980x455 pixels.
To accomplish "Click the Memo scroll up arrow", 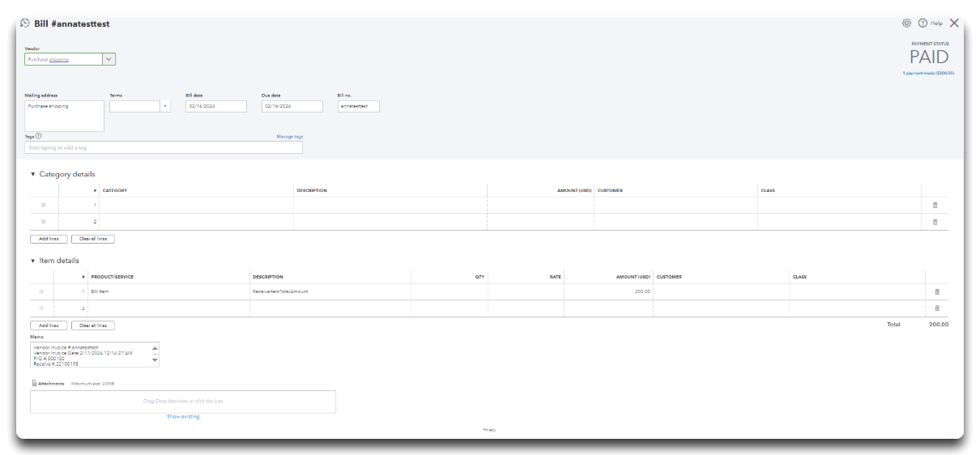I will click(x=155, y=348).
